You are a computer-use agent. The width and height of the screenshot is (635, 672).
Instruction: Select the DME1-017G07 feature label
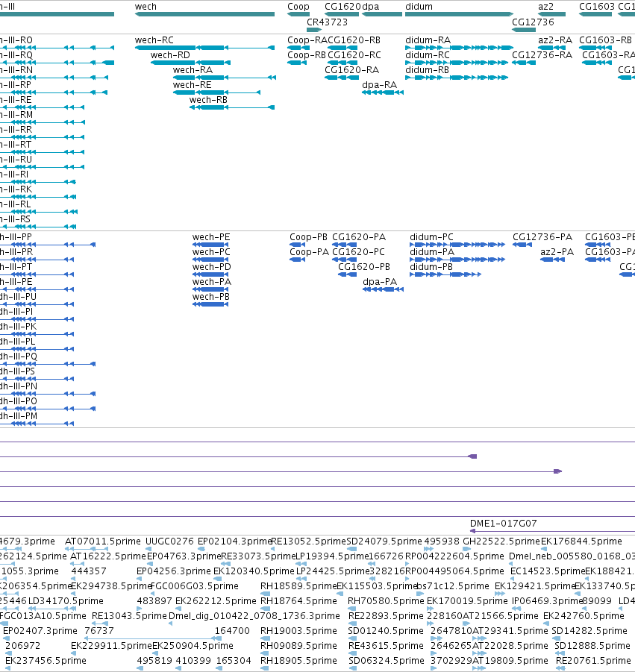click(504, 524)
